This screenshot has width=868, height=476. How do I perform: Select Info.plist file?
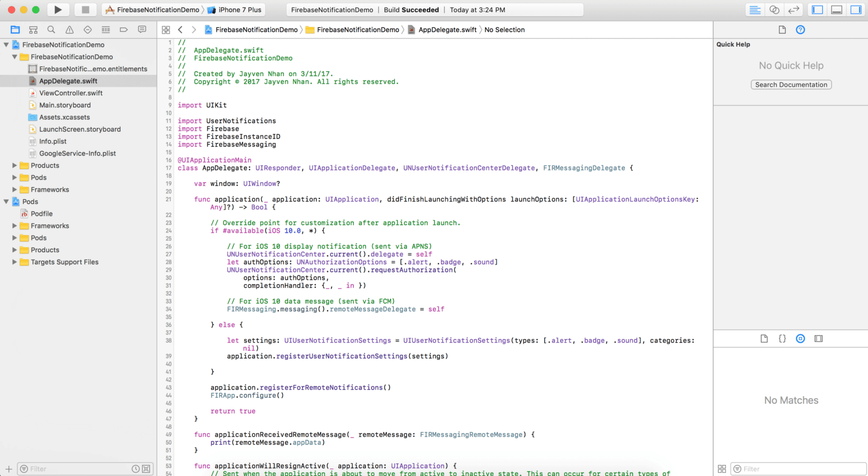click(x=53, y=141)
